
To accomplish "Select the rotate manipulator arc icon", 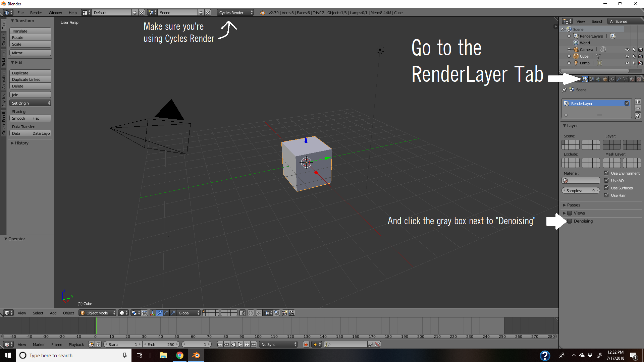I will click(x=166, y=313).
